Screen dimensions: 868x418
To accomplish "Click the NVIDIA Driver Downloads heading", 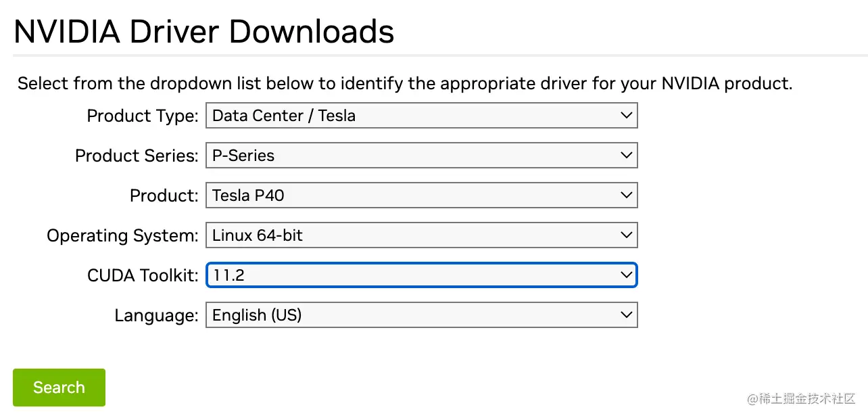I will click(203, 31).
